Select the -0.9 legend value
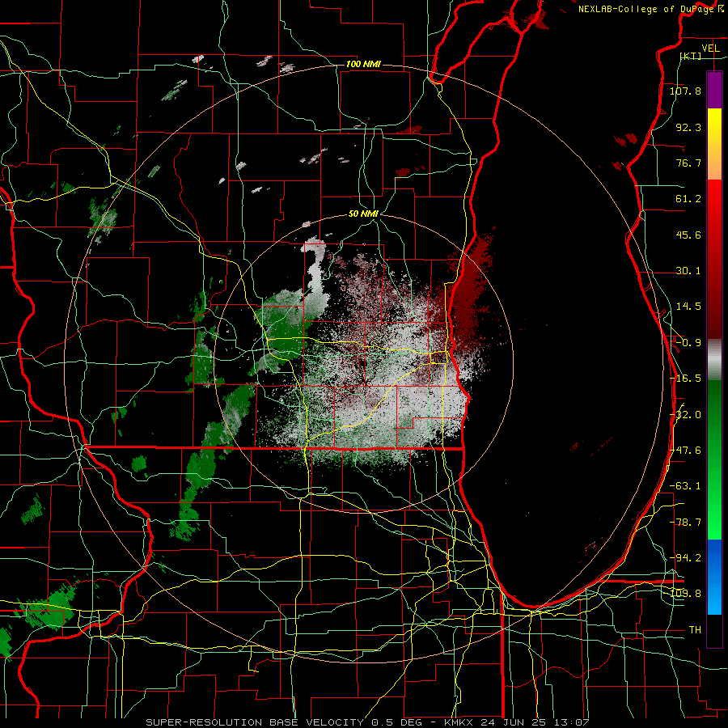The width and height of the screenshot is (728, 728). tap(688, 342)
